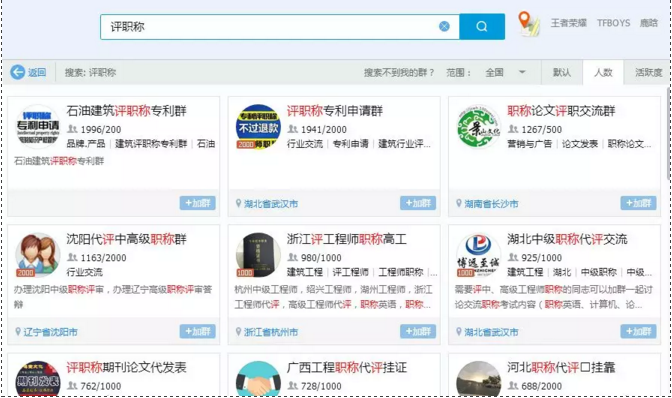Click 加群 for 职称论文评职交流群
This screenshot has height=398, width=672.
click(638, 203)
